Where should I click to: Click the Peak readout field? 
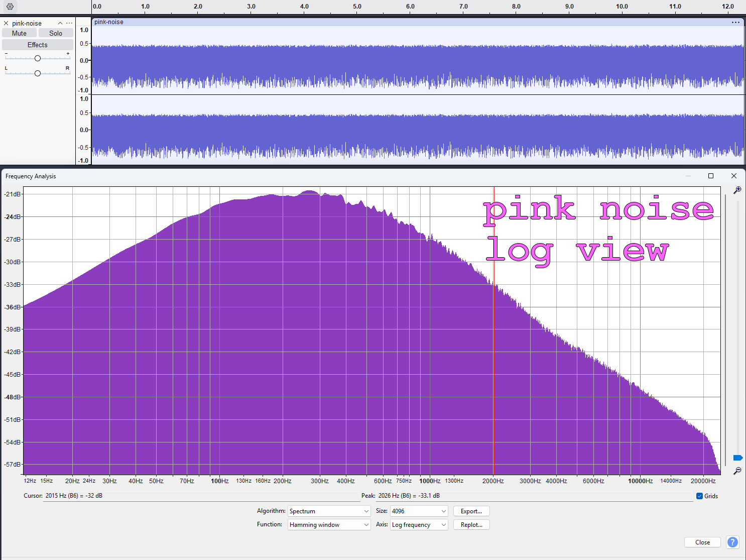point(534,496)
